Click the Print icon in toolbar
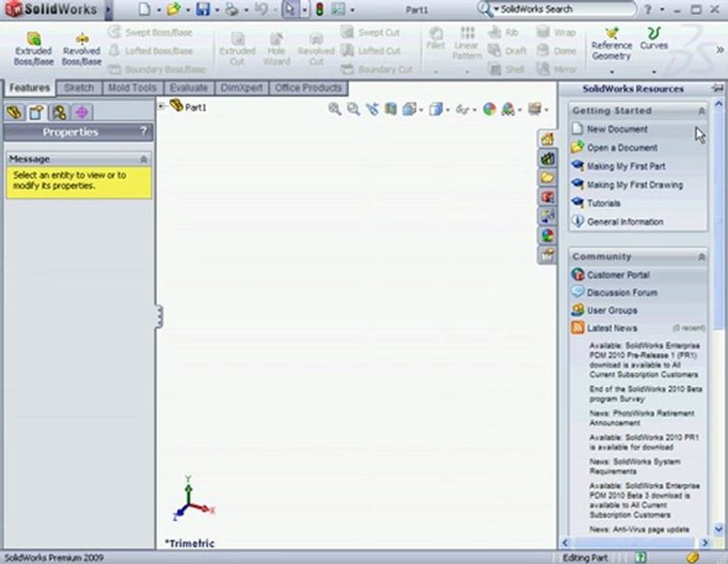Viewport: 728px width, 564px height. [x=231, y=9]
